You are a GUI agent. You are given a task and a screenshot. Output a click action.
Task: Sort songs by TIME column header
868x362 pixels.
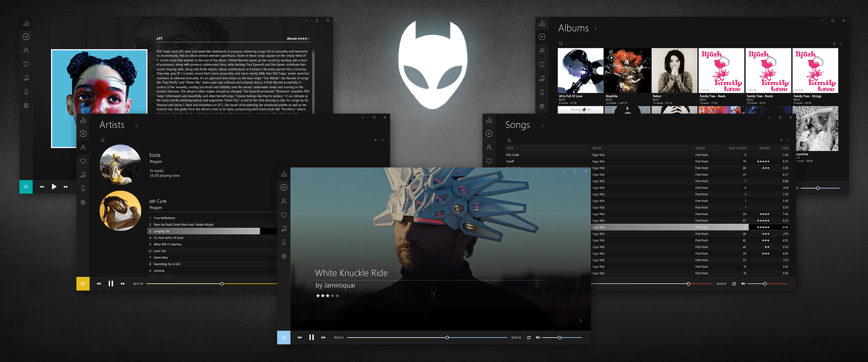(785, 148)
